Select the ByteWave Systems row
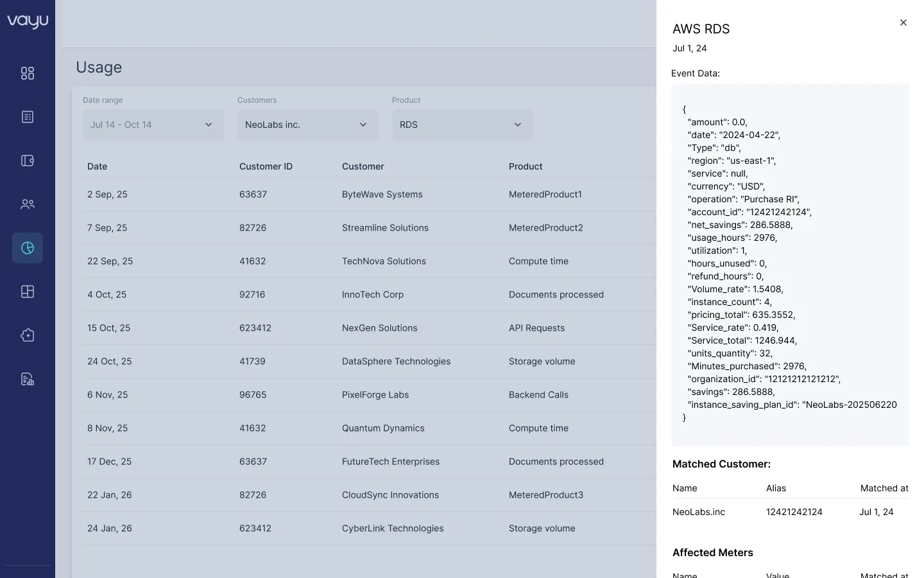Screen dimensions: 924x578 (369, 195)
